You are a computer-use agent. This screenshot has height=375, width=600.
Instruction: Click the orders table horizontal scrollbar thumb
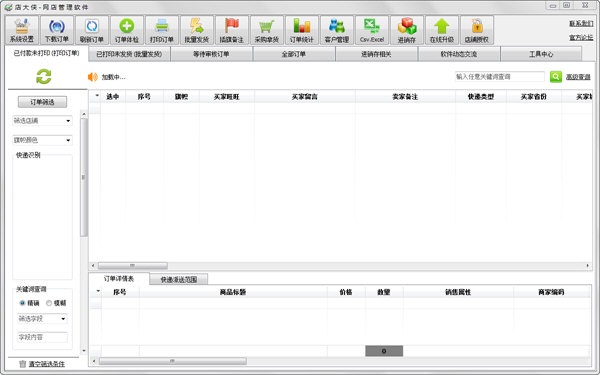pyautogui.click(x=133, y=266)
